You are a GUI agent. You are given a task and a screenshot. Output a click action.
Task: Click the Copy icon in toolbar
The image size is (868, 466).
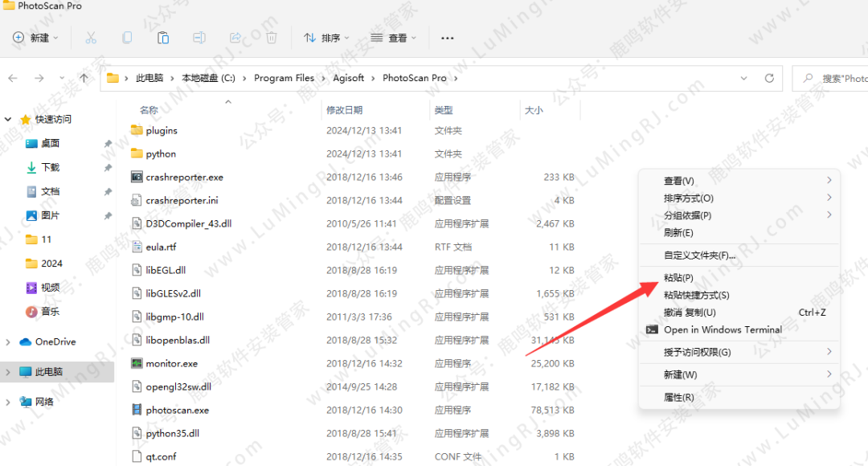(127, 38)
